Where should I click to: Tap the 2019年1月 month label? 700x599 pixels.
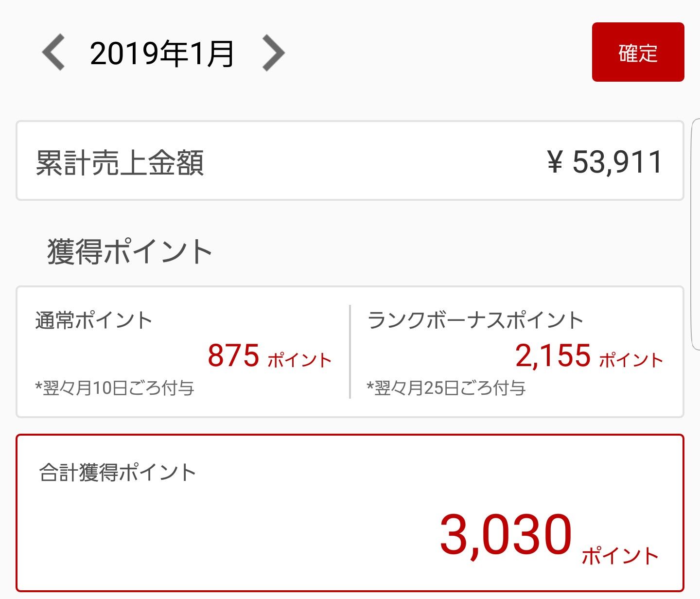point(162,53)
